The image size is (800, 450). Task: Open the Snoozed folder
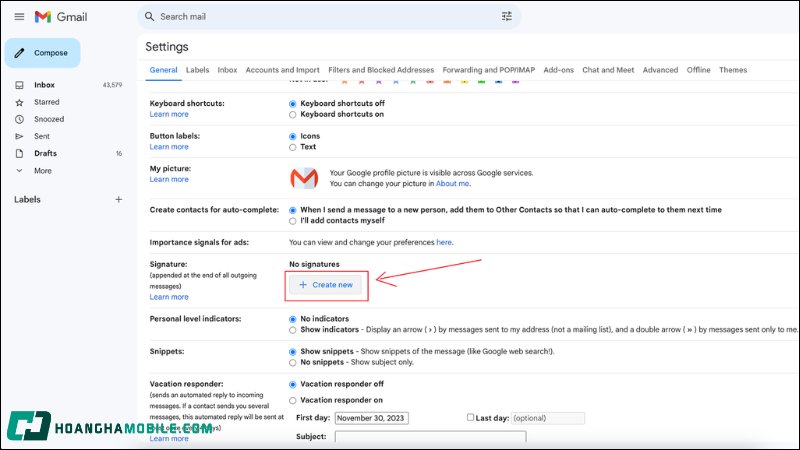[49, 119]
